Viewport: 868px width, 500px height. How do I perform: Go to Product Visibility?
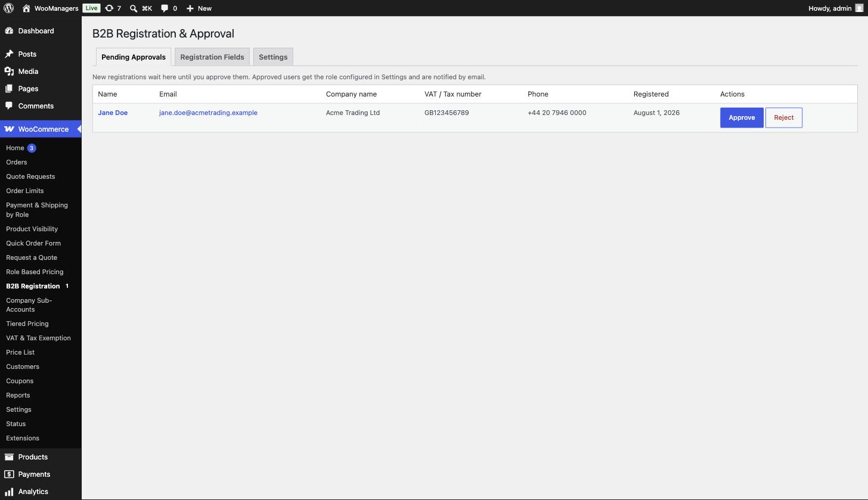(32, 229)
